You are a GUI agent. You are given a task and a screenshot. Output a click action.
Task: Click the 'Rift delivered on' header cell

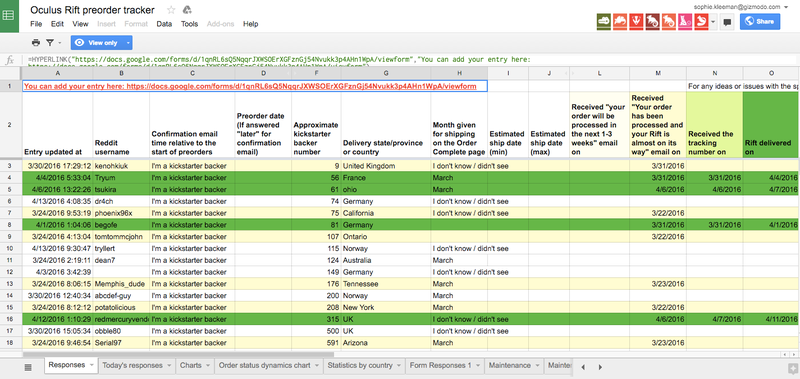(771, 125)
